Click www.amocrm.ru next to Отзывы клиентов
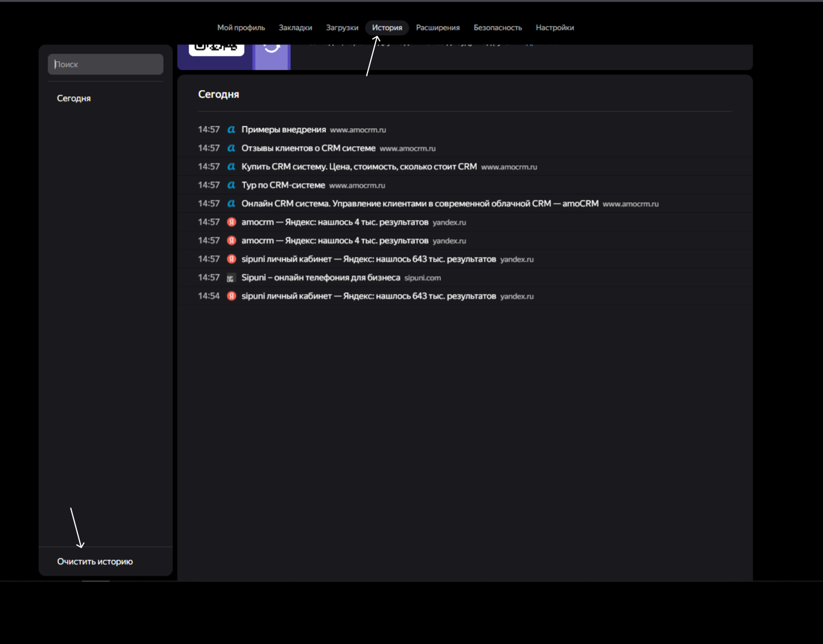 click(x=407, y=148)
